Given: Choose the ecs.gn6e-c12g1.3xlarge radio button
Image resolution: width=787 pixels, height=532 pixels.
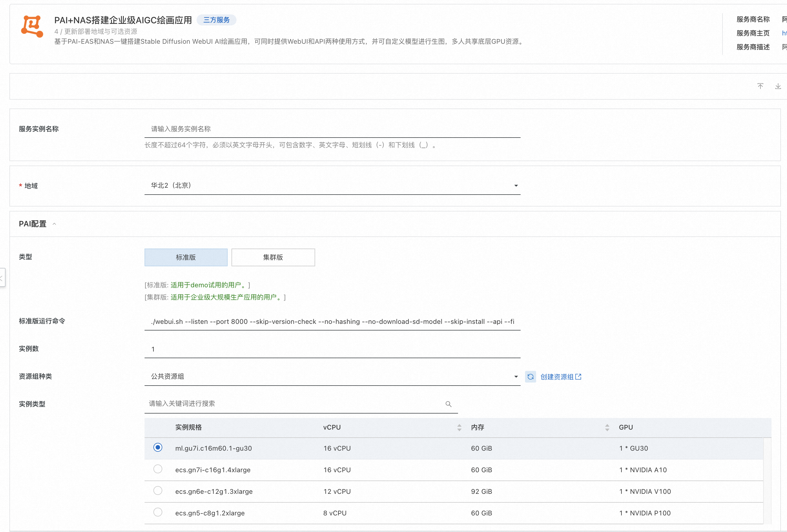Looking at the screenshot, I should tap(158, 491).
